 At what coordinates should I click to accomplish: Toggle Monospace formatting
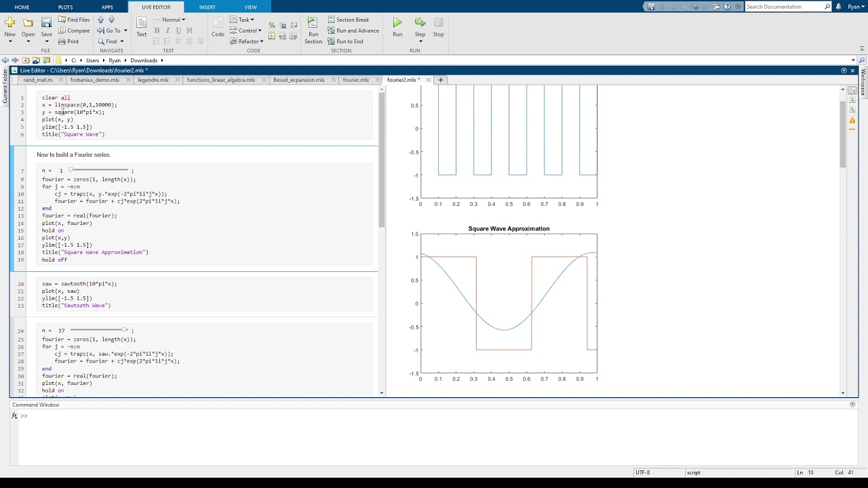point(189,30)
